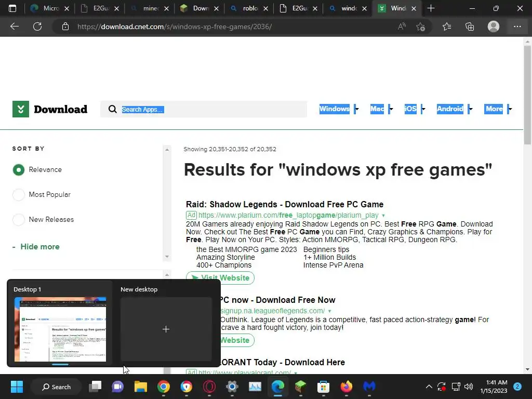Click the sort panel scroll down arrow

pos(167,257)
